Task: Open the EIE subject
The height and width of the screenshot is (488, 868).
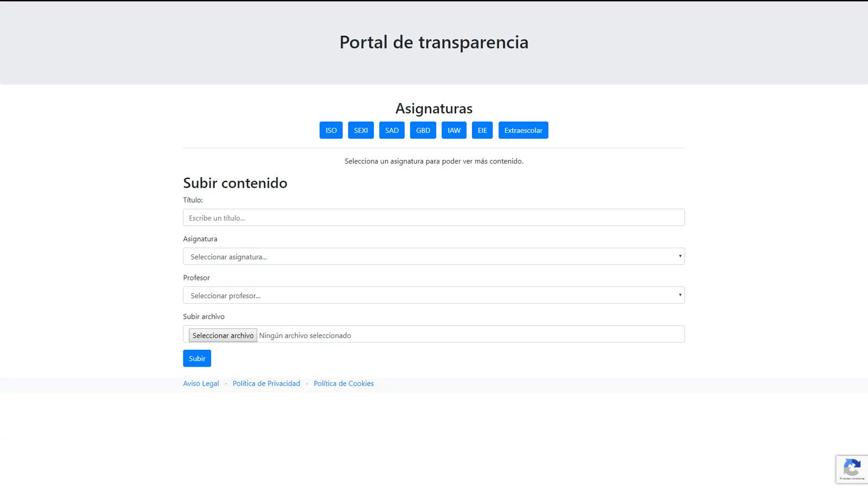Action: [x=482, y=130]
